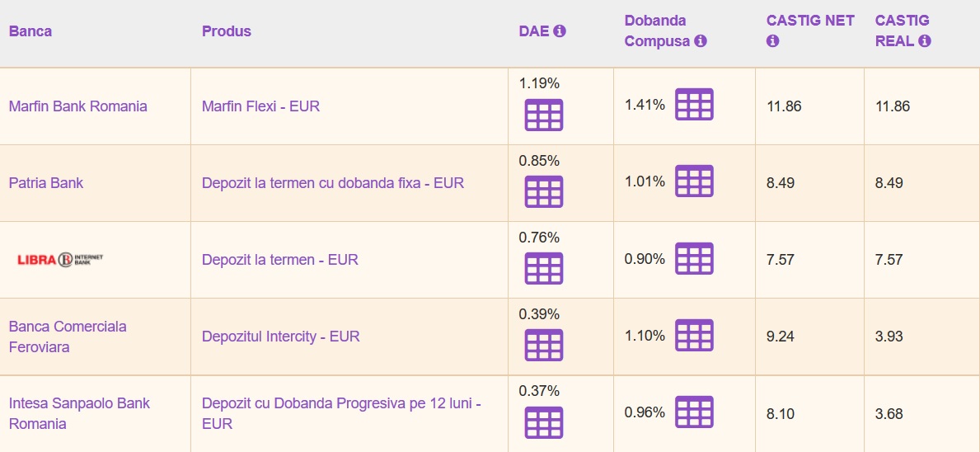Show info for CASTIG NET column
The width and height of the screenshot is (980, 452).
pyautogui.click(x=772, y=41)
